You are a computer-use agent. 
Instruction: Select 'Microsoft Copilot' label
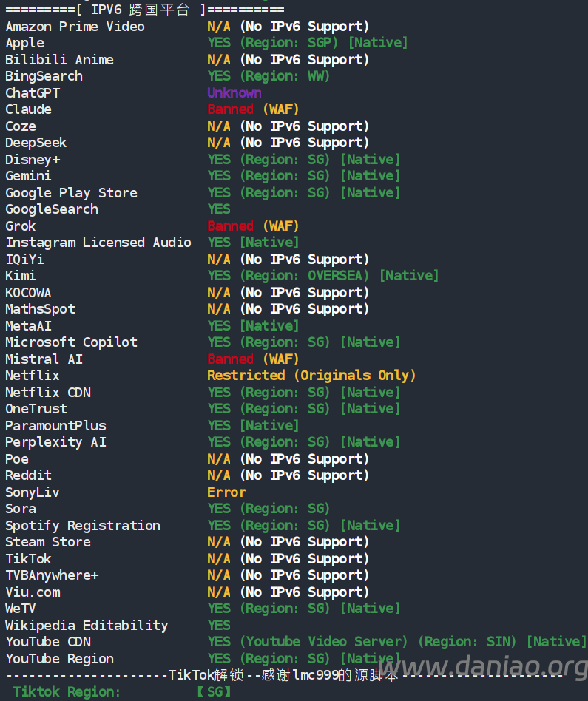(71, 342)
